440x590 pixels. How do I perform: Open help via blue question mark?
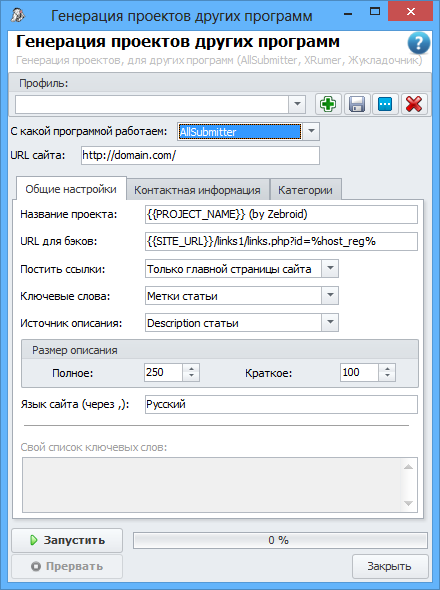click(418, 43)
